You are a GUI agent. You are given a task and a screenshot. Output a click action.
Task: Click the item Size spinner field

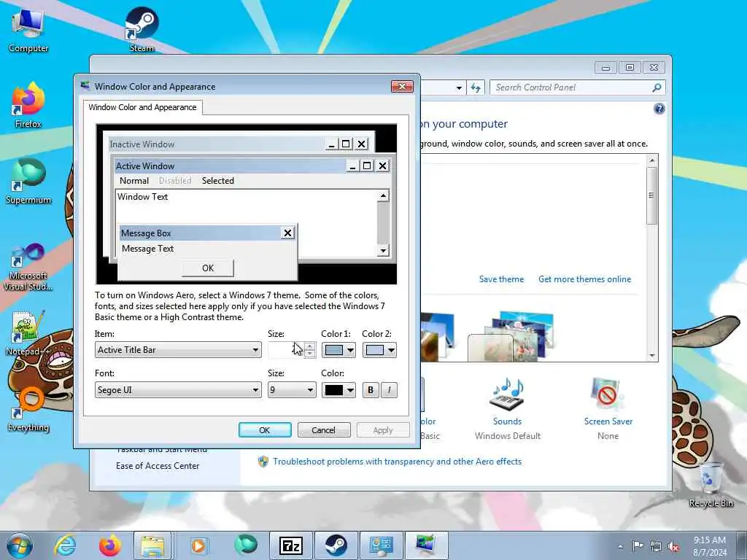click(286, 350)
